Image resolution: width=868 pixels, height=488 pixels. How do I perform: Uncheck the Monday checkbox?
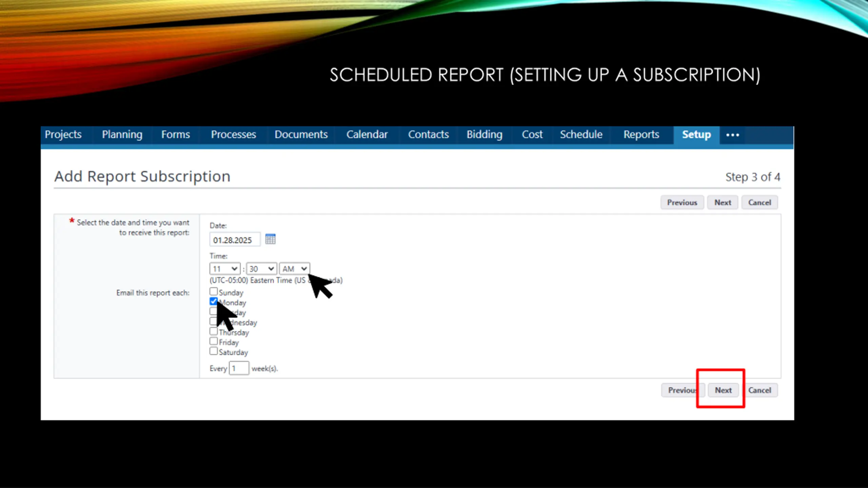(x=213, y=301)
